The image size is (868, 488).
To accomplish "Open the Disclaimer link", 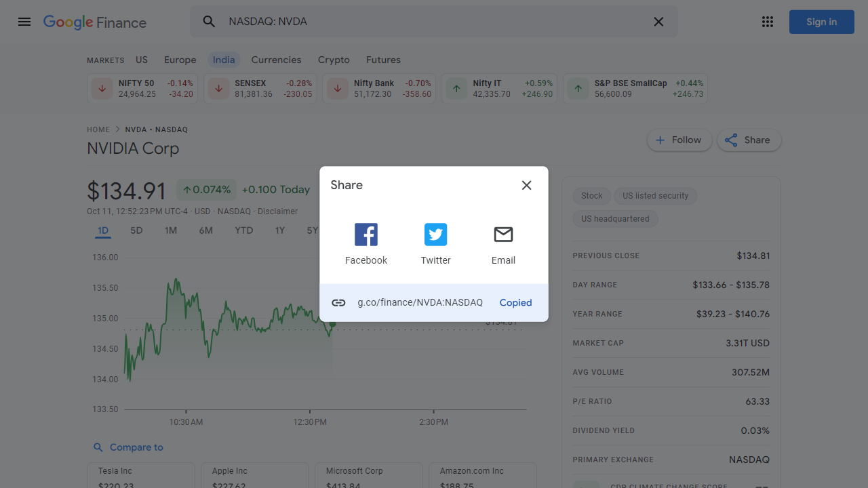I will tap(277, 211).
